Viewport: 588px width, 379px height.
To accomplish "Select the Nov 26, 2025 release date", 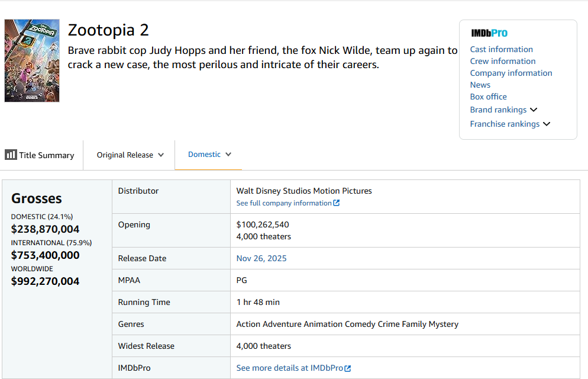I will click(x=261, y=258).
